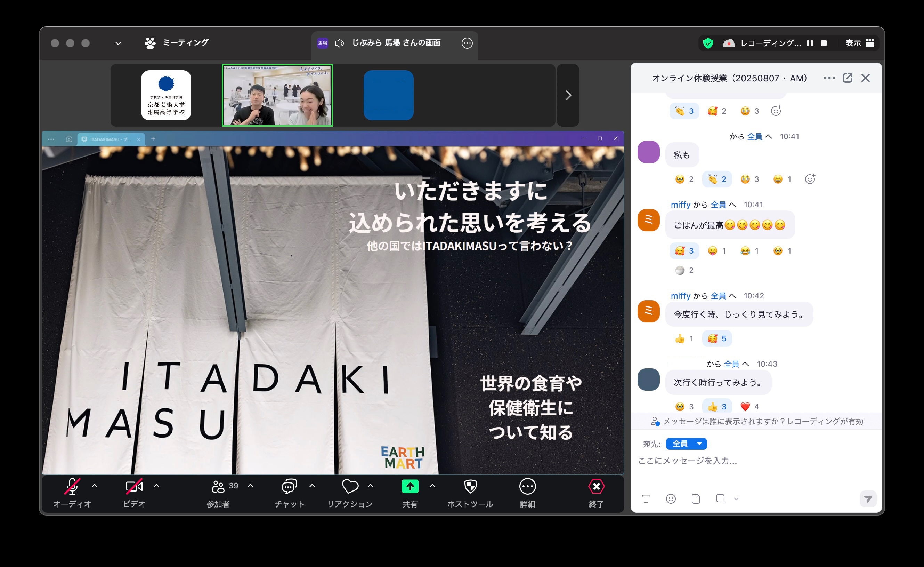Expand reactions options caret
This screenshot has height=567, width=924.
pyautogui.click(x=371, y=486)
